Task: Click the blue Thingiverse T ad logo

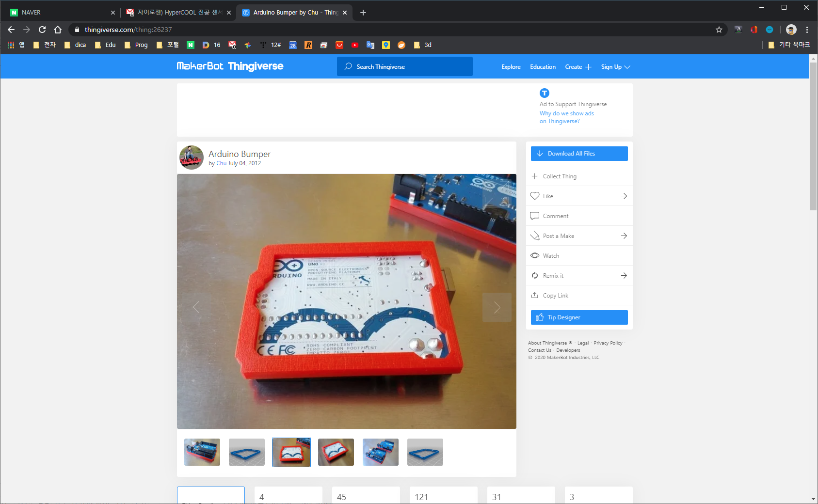Action: click(545, 93)
